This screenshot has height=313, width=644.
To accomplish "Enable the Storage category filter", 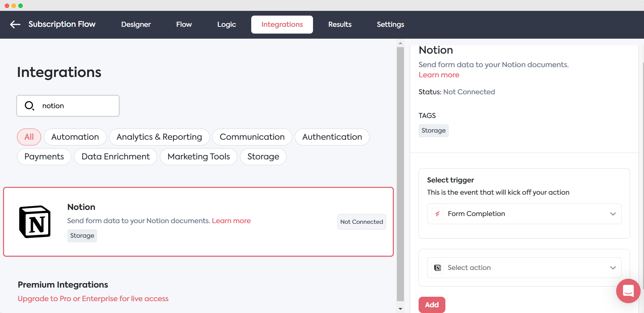I will point(263,156).
